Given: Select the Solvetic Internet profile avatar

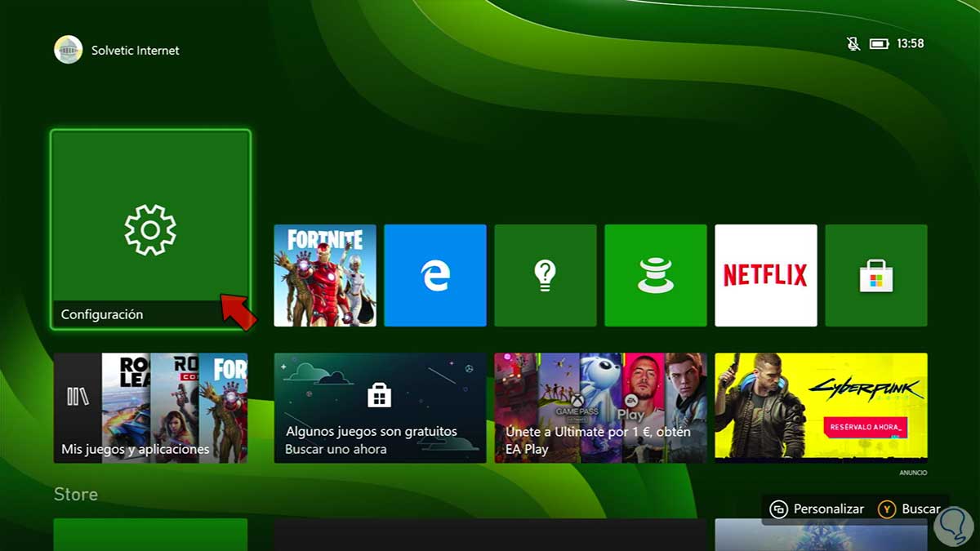Looking at the screenshot, I should coord(69,50).
